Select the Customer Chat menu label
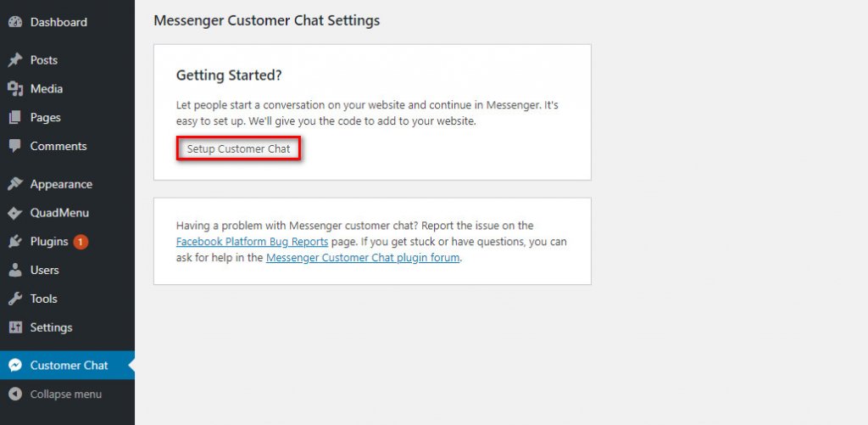 pyautogui.click(x=70, y=365)
